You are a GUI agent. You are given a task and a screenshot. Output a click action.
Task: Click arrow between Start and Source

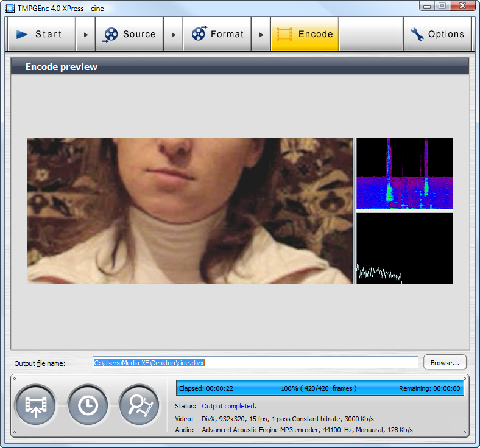pyautogui.click(x=86, y=34)
